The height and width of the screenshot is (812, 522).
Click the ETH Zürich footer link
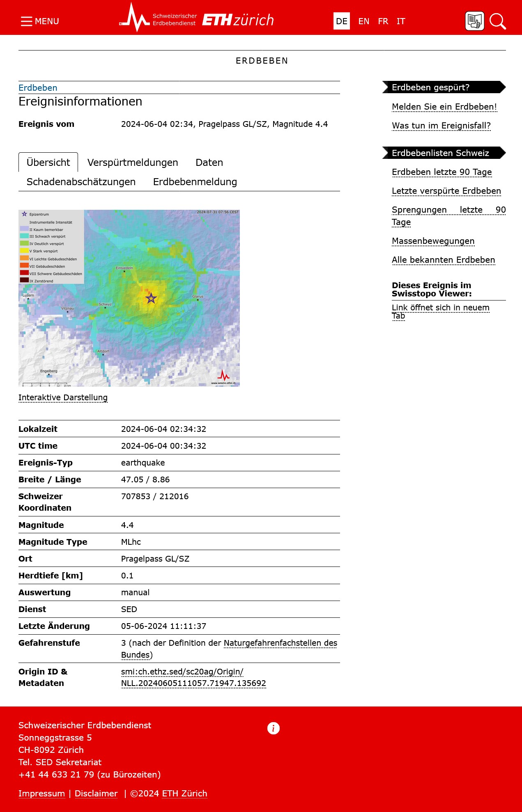point(184,794)
